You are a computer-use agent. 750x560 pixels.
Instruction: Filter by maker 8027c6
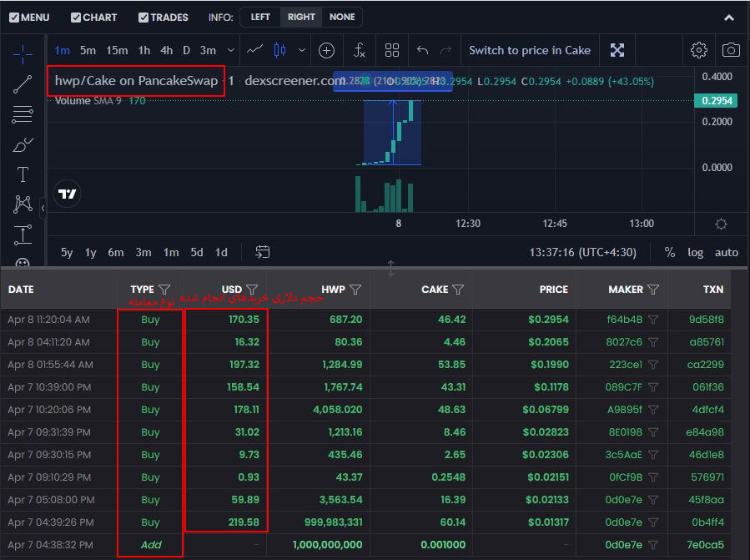click(x=653, y=341)
